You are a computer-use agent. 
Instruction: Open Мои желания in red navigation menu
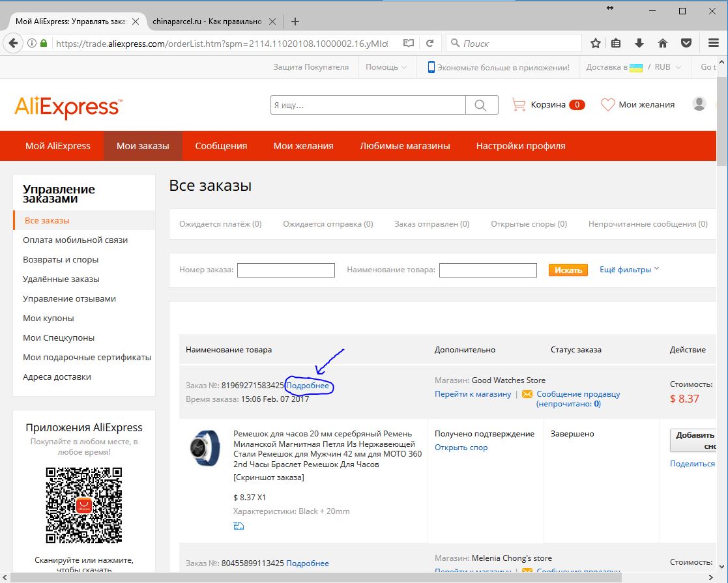303,146
